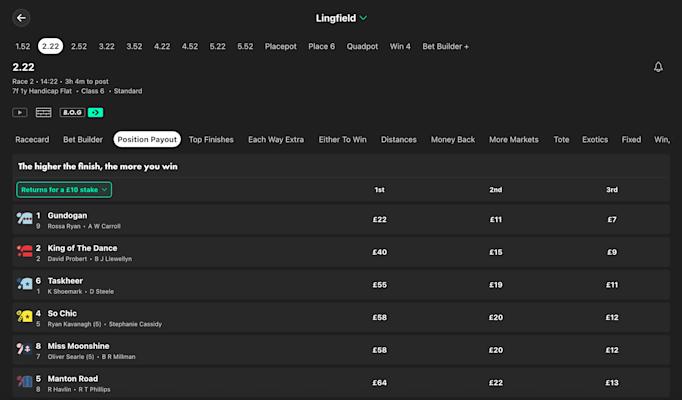This screenshot has height=400, width=682.
Task: Switch to the Each Way Extra tab
Action: (x=276, y=140)
